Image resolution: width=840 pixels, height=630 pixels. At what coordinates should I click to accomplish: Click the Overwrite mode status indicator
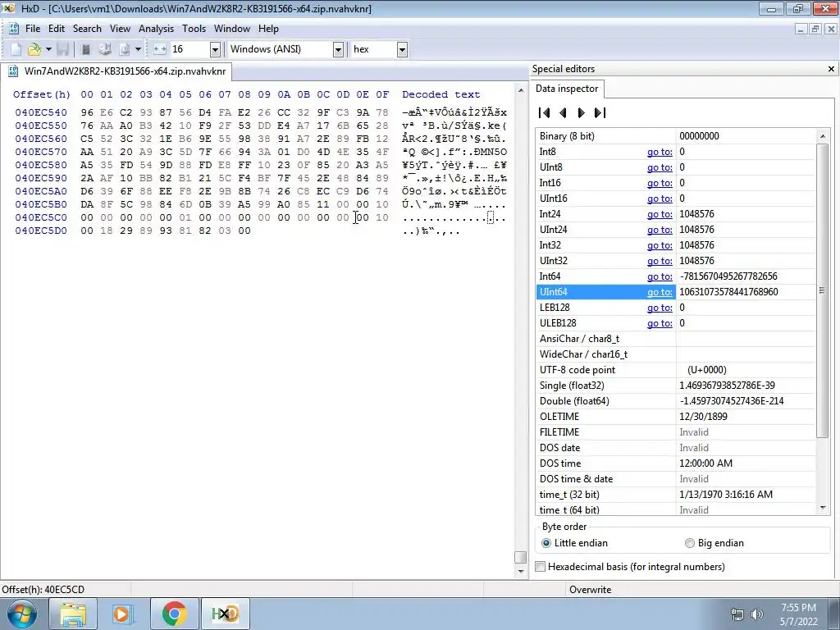tap(590, 589)
